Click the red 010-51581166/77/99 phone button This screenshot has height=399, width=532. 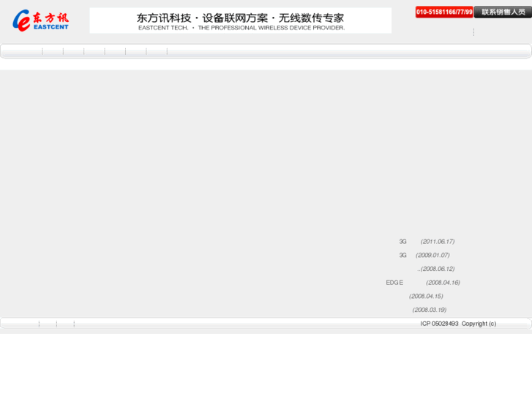(x=444, y=12)
